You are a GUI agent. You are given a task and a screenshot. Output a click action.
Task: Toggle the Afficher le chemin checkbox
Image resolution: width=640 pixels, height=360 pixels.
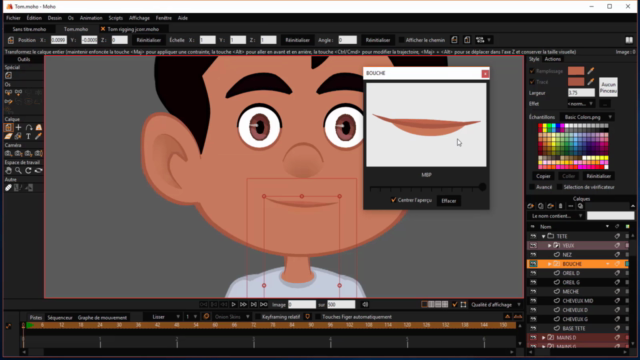click(402, 40)
